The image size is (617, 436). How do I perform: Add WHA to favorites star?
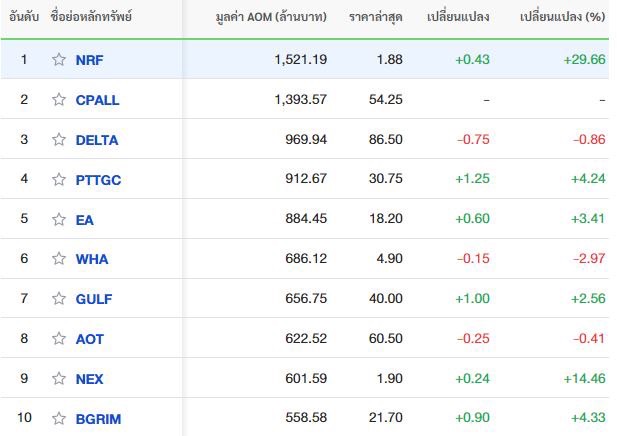pos(59,259)
